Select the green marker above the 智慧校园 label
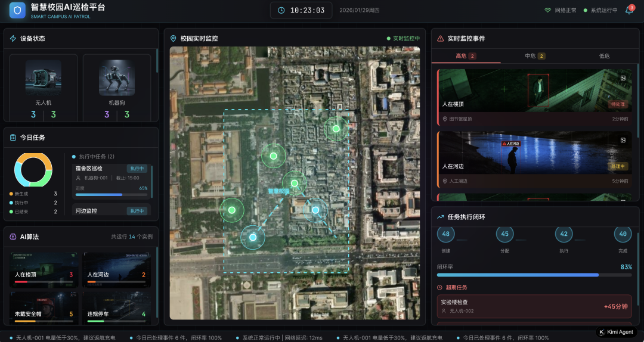Image resolution: width=644 pixels, height=342 pixels. click(294, 183)
